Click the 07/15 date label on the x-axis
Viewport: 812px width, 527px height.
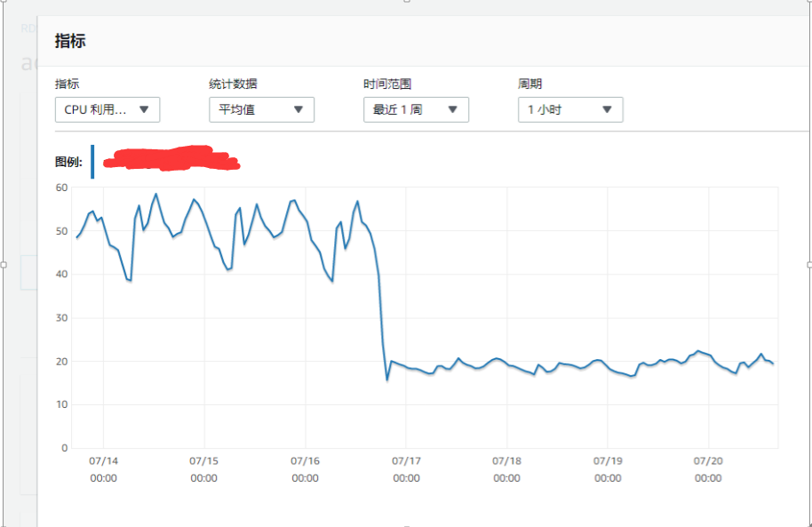pos(203,461)
